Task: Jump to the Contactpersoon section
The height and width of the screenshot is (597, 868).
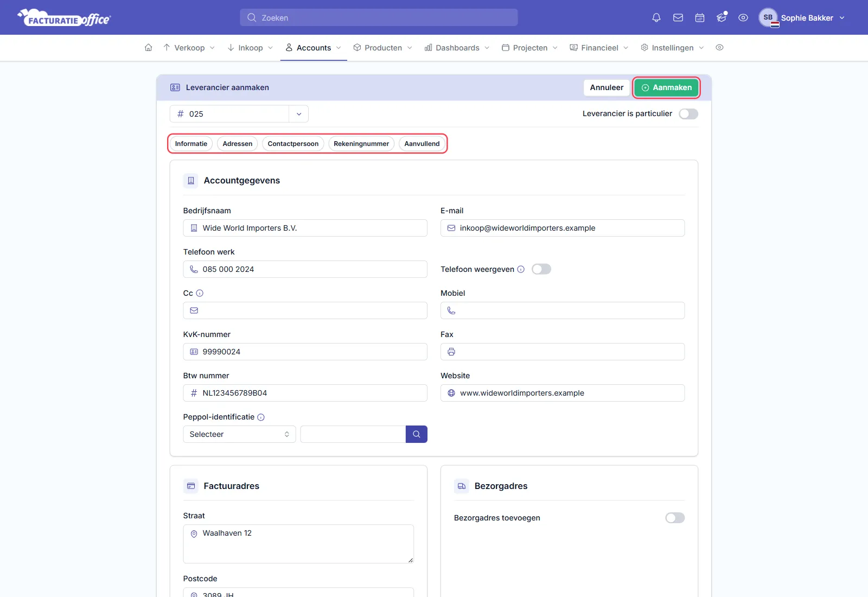Action: [293, 144]
